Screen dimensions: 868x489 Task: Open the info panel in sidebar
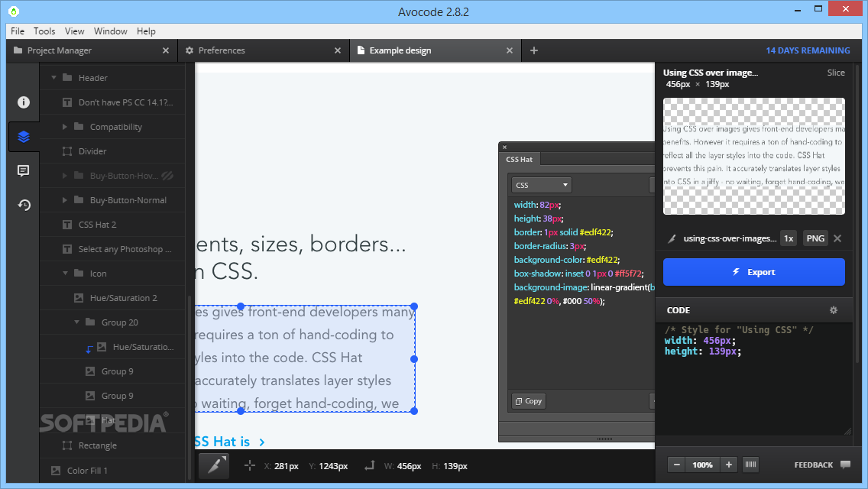coord(23,102)
